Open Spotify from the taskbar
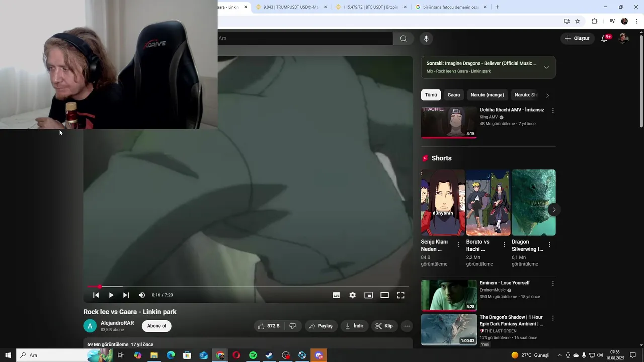The width and height of the screenshot is (644, 362). click(x=253, y=355)
